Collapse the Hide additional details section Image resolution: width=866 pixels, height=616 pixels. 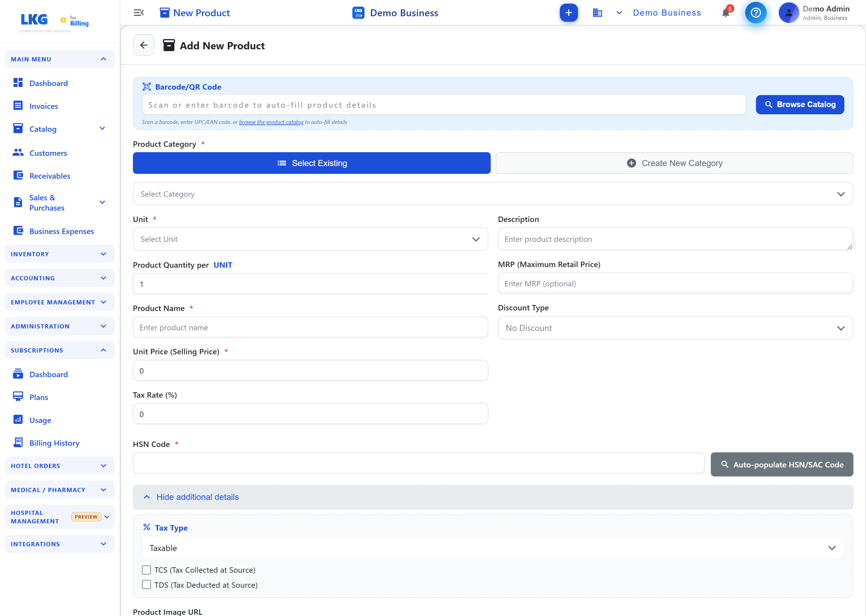coord(493,497)
